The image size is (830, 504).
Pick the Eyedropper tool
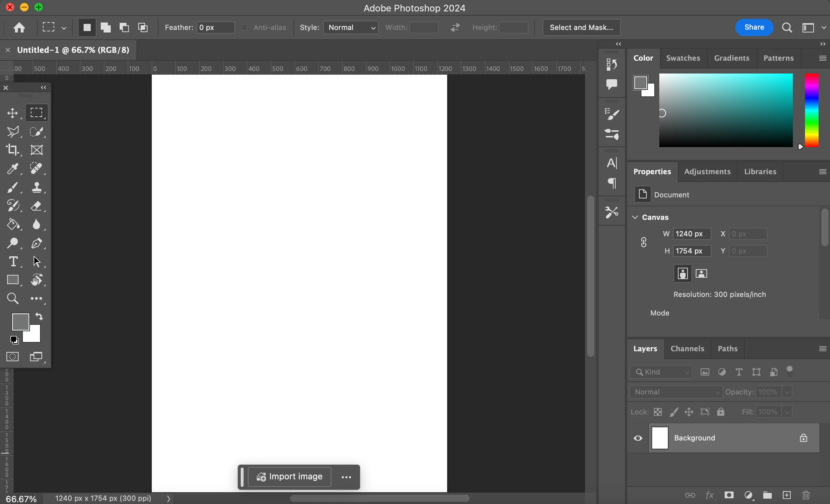[x=12, y=169]
